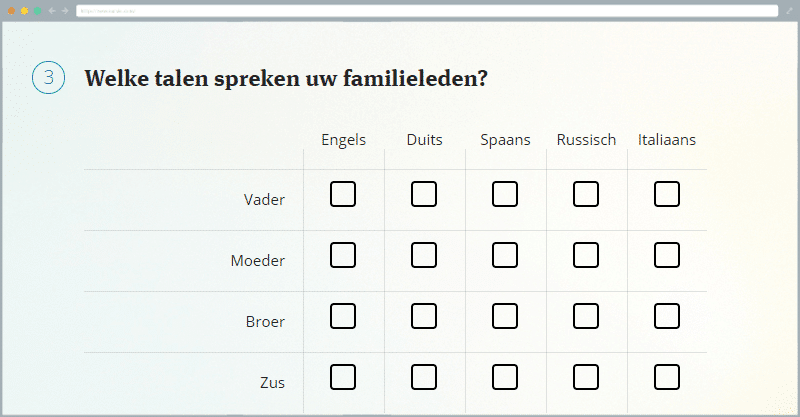Select Spaans in the Broer row

pos(505,316)
